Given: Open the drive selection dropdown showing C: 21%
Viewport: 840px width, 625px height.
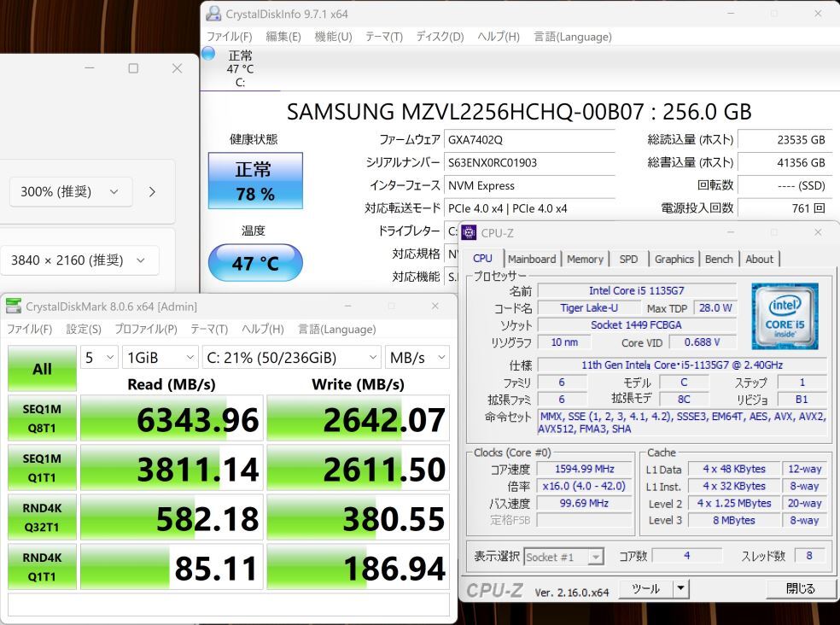Looking at the screenshot, I should 290,357.
